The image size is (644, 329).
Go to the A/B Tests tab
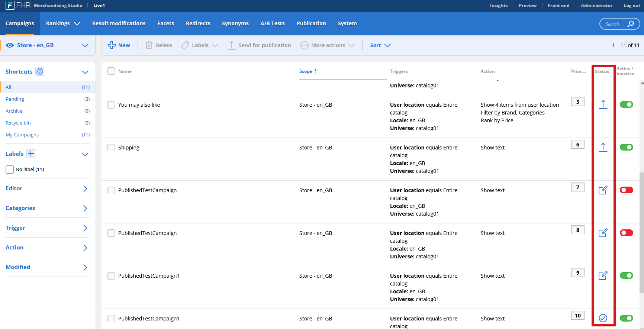(272, 23)
